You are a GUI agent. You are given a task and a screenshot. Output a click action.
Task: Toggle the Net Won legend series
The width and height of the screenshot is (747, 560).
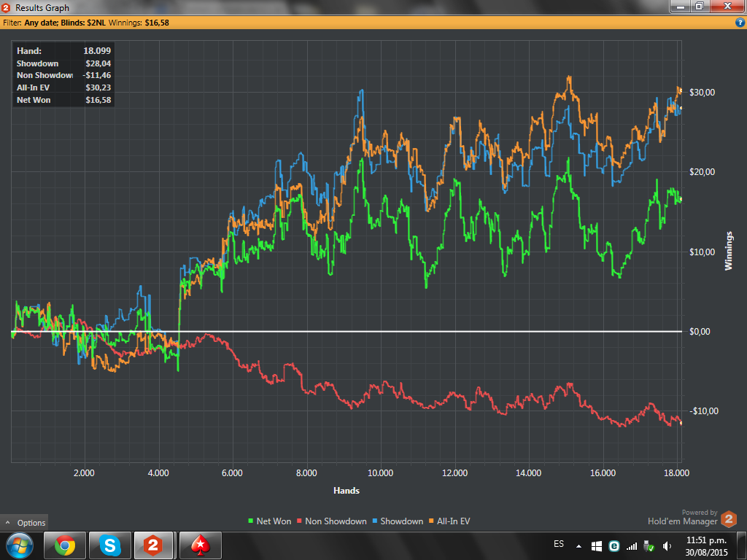point(270,521)
